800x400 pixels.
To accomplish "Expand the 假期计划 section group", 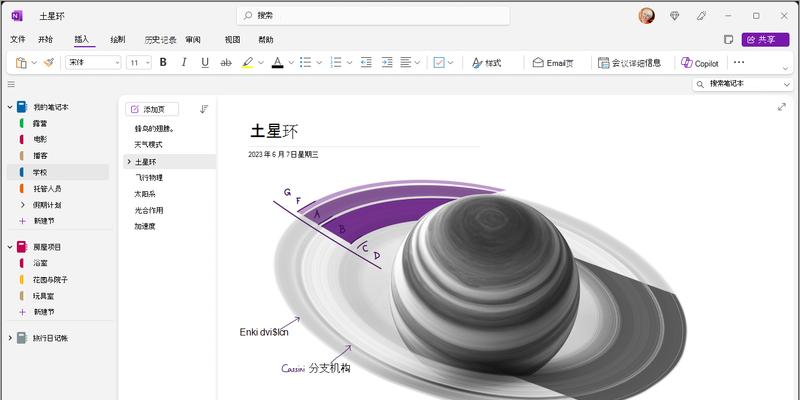I will [22, 205].
